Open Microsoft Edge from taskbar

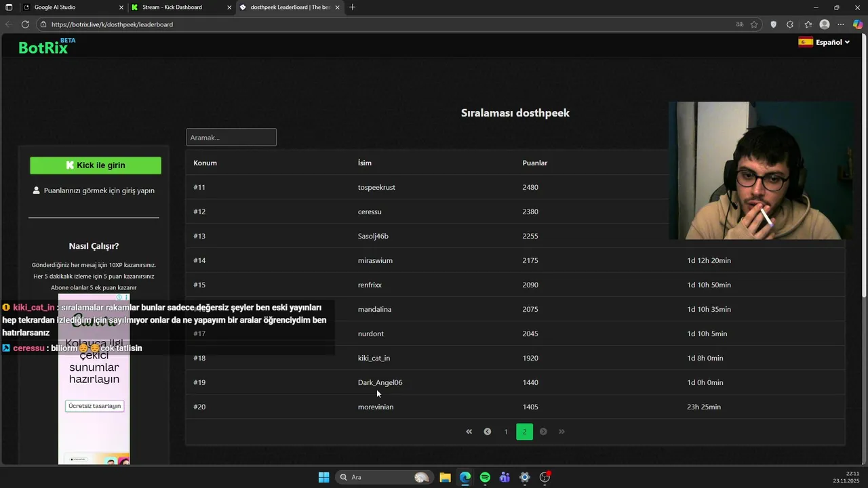click(x=465, y=477)
